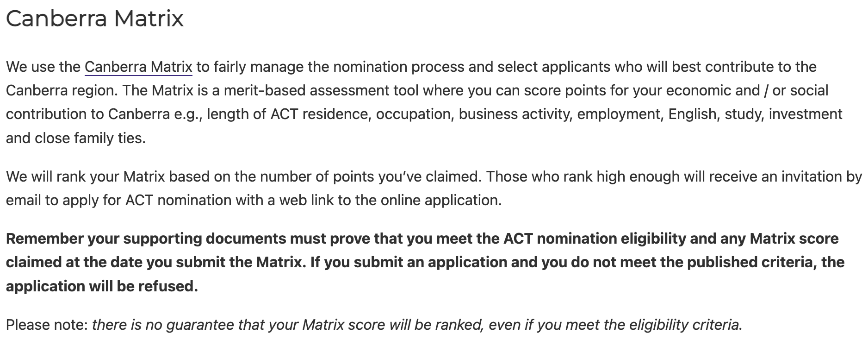Click the paragraph starting "We will rank"
Image resolution: width=868 pixels, height=340 pixels.
click(x=324, y=177)
